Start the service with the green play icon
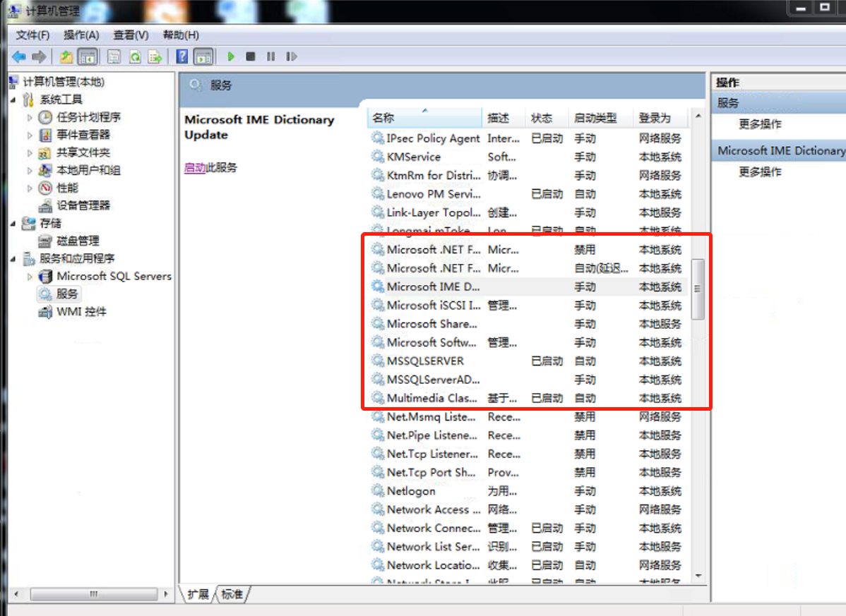 point(231,56)
